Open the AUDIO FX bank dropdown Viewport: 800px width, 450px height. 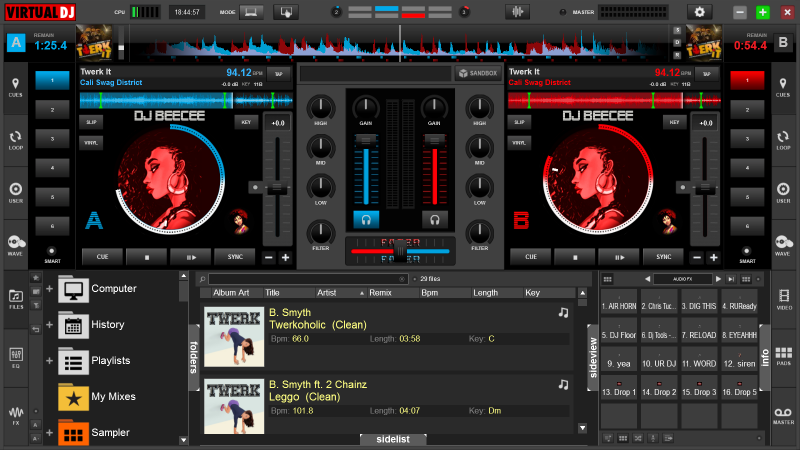683,279
